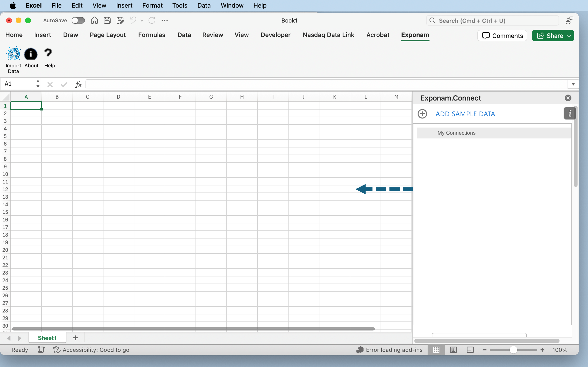This screenshot has width=588, height=367.
Task: Switch to the Review ribbon tab
Action: click(213, 35)
